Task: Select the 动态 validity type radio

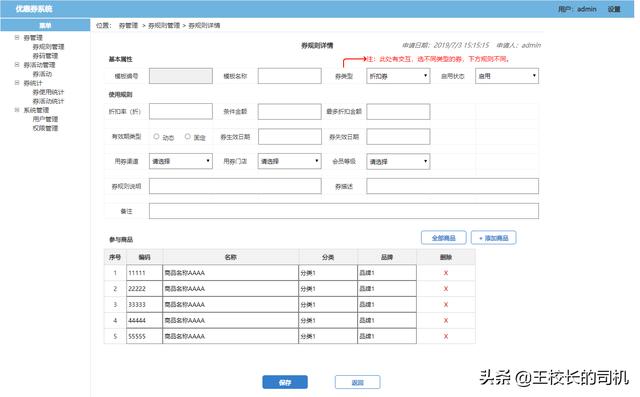Action: (x=156, y=137)
